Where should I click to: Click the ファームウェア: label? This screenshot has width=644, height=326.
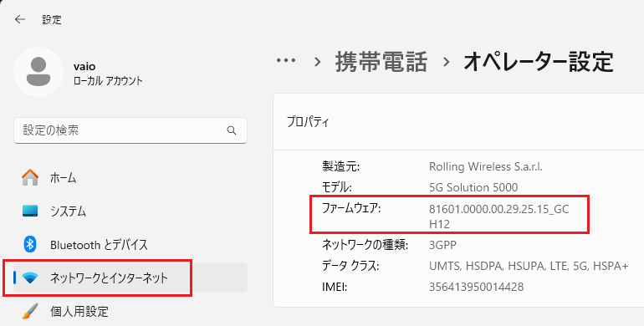point(351,209)
